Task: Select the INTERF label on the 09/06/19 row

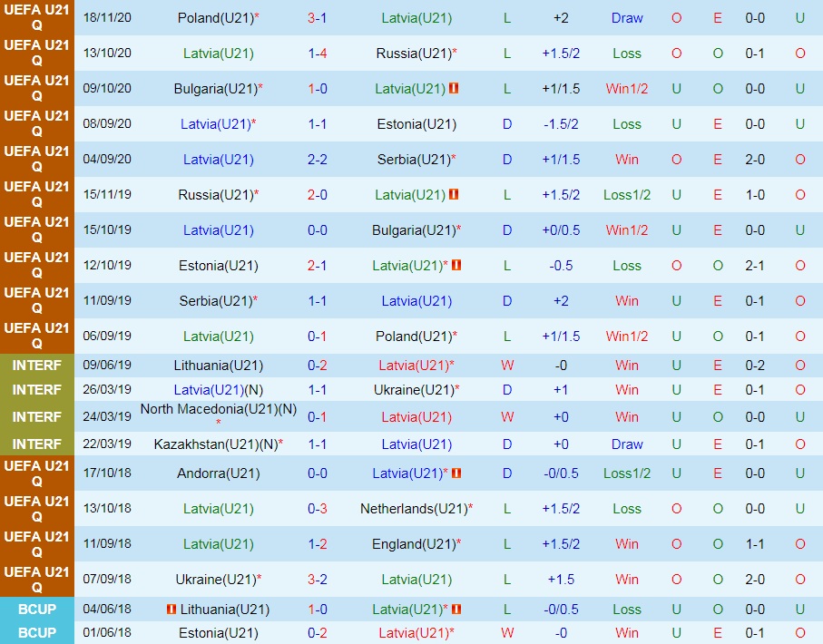Action: pos(36,366)
